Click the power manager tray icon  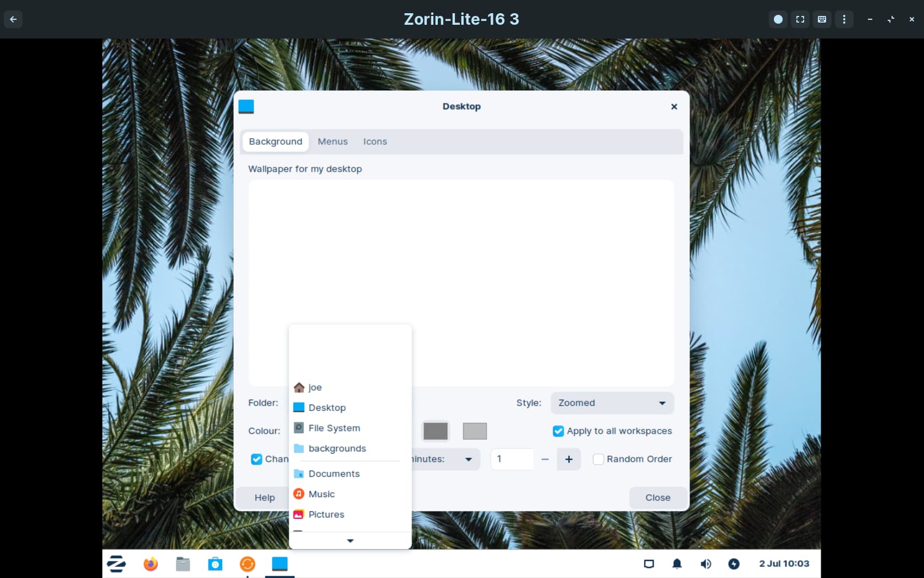734,564
